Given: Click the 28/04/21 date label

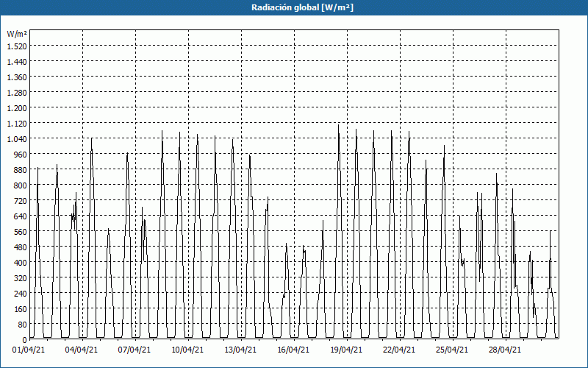Looking at the screenshot, I should pos(505,350).
